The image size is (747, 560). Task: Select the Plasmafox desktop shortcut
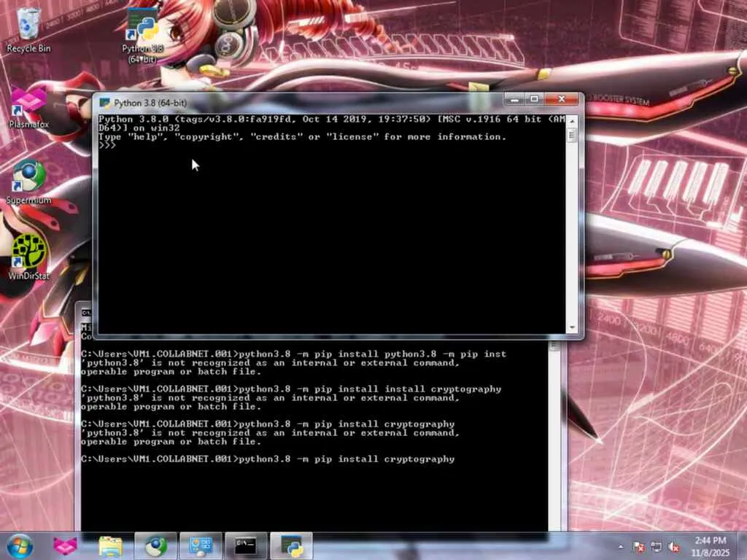(28, 106)
